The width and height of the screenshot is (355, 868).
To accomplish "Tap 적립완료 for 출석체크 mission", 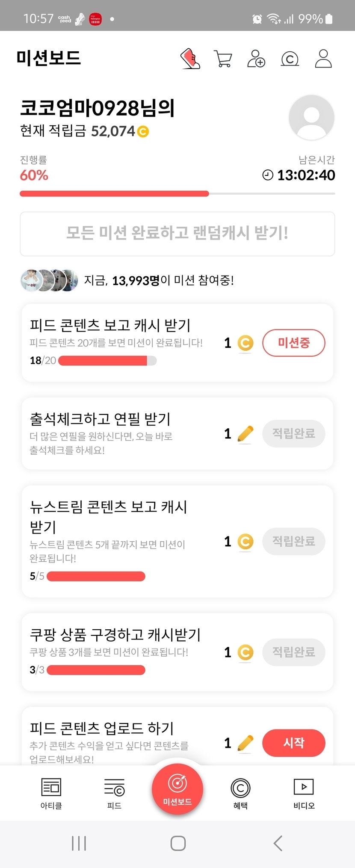I will (x=294, y=434).
